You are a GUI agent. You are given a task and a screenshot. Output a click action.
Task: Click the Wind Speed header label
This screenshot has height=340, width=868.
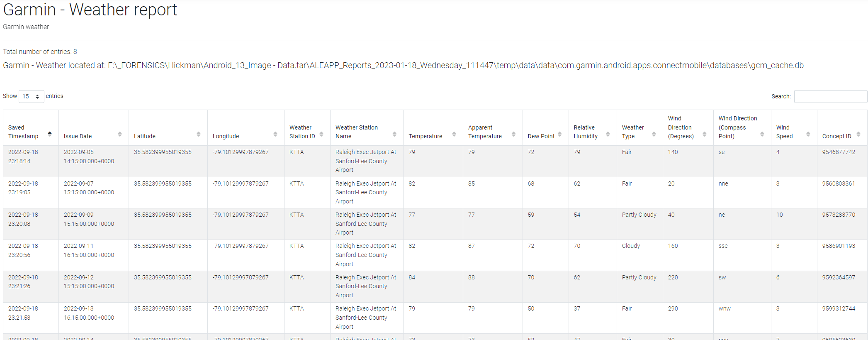785,132
